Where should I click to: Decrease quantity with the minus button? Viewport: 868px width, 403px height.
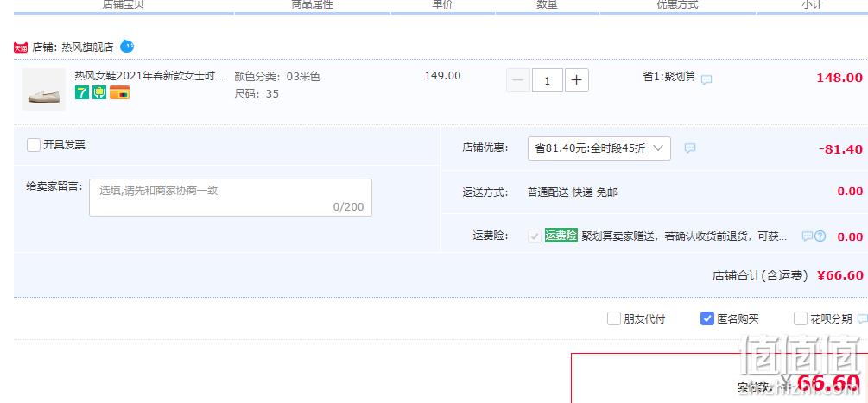[518, 80]
